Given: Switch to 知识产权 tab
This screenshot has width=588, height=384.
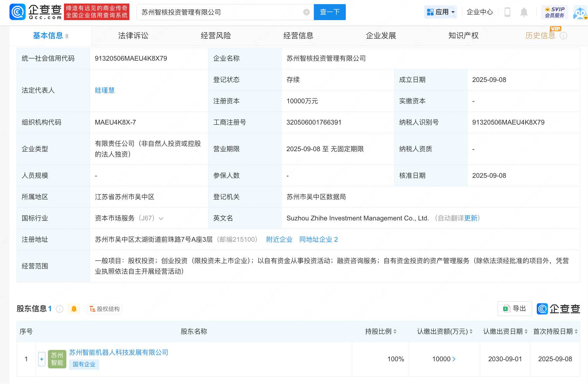Looking at the screenshot, I should [464, 36].
